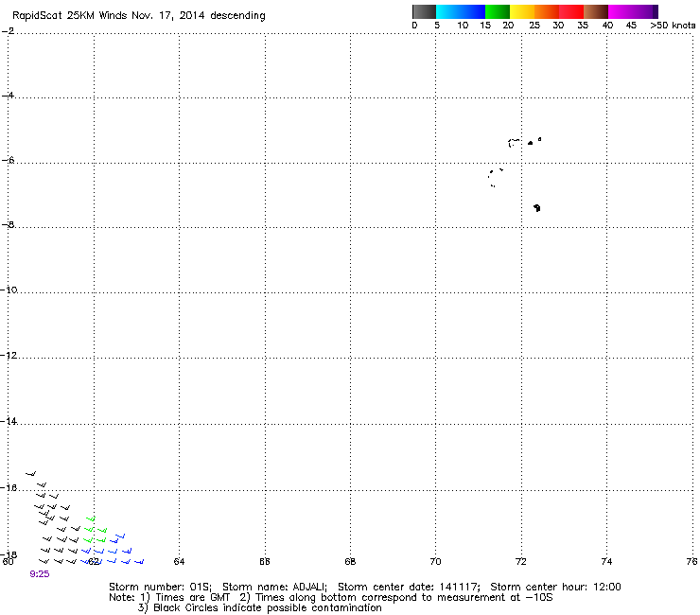Viewport: 700px width, 615px height.
Task: Click the purple "9:25" time label
Action: point(40,574)
